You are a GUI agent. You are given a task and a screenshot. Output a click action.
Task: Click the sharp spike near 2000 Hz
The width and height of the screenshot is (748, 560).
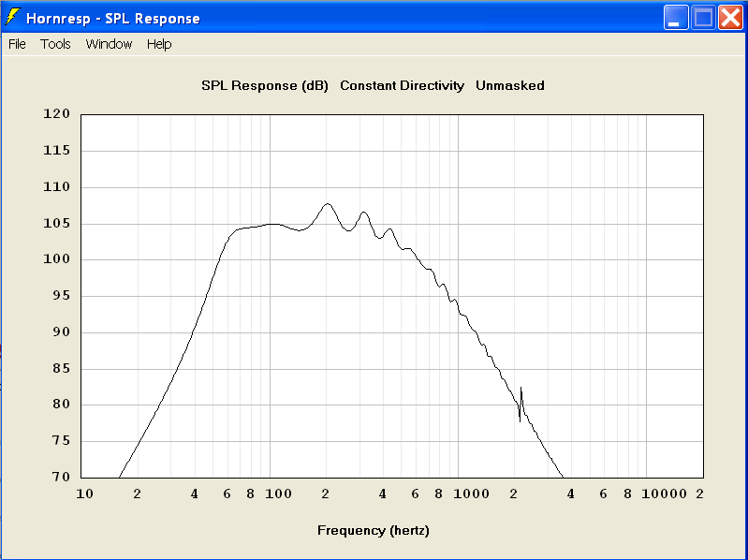(x=521, y=405)
